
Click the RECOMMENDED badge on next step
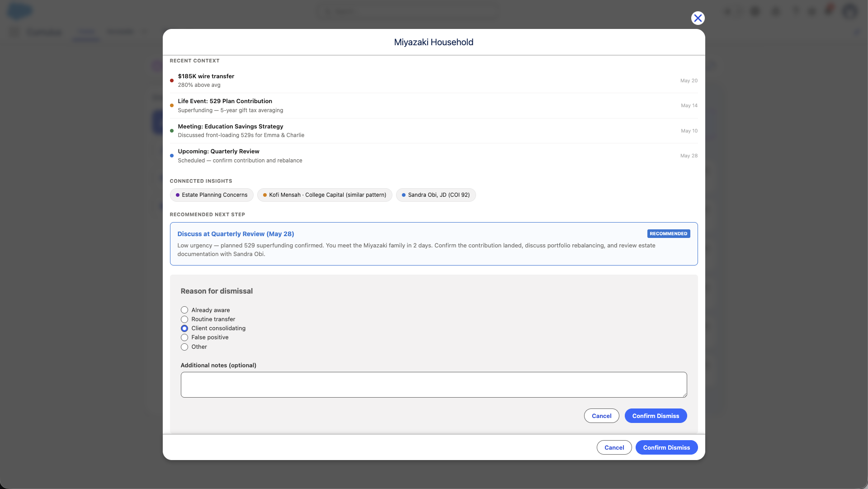669,234
